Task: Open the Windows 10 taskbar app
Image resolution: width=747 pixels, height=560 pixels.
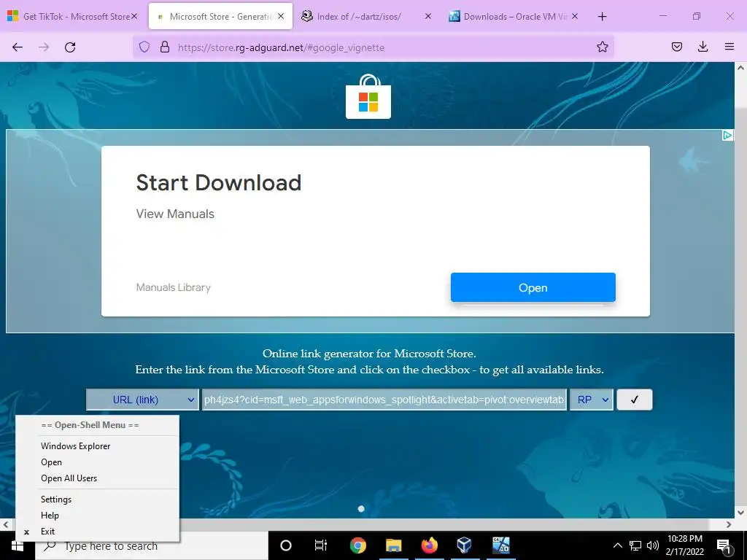Action: click(x=500, y=545)
